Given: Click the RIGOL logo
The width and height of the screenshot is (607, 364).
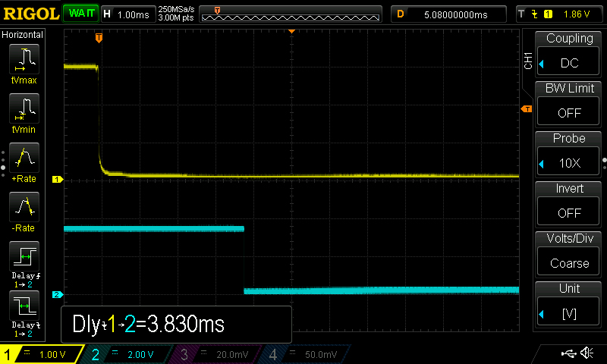Looking at the screenshot, I should (x=31, y=14).
